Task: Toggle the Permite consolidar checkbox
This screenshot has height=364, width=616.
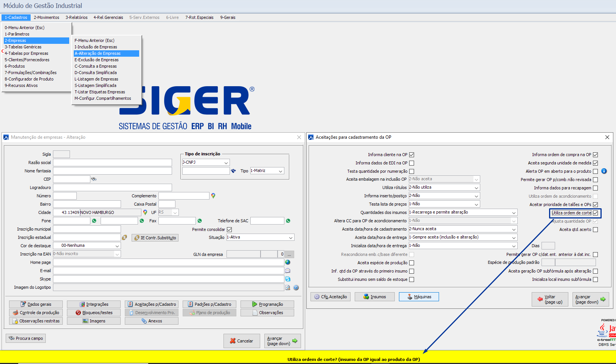Action: coord(230,229)
